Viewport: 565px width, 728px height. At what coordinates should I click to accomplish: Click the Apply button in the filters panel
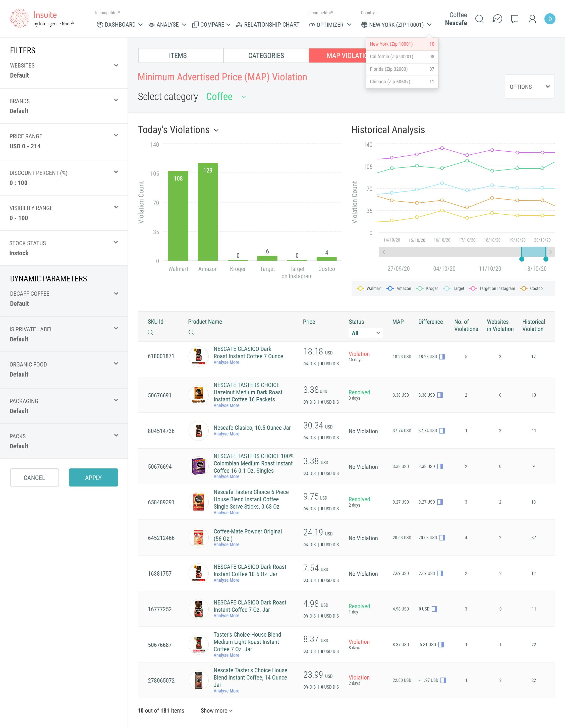pos(93,477)
